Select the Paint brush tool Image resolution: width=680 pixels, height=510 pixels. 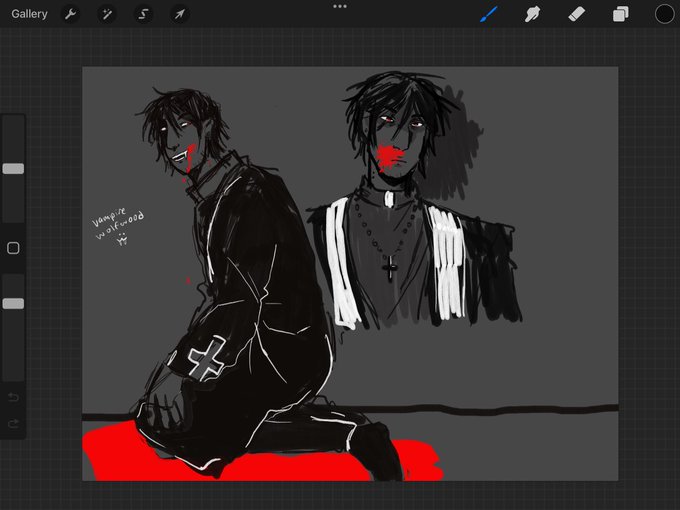(x=489, y=14)
